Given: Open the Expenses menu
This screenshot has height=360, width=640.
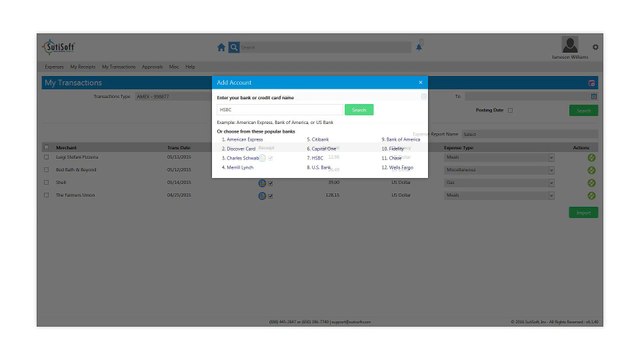Looking at the screenshot, I should pyautogui.click(x=54, y=67).
